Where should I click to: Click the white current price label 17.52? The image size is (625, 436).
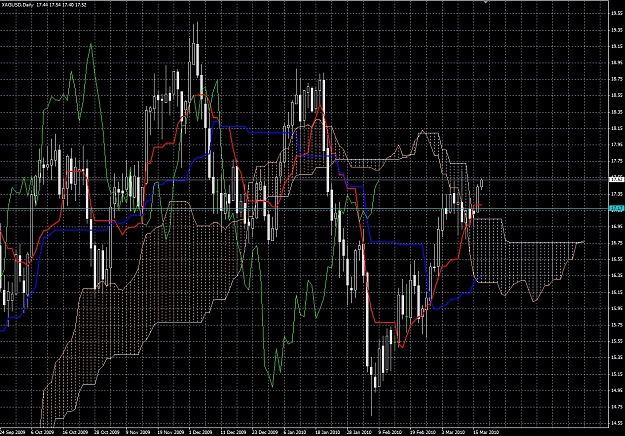[x=617, y=180]
